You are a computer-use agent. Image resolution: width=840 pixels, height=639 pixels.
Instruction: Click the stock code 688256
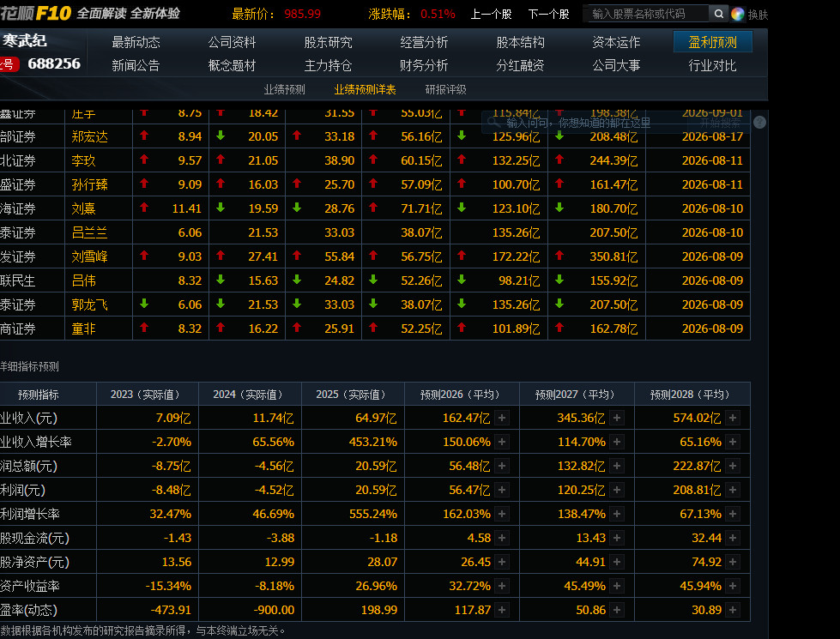tap(54, 63)
